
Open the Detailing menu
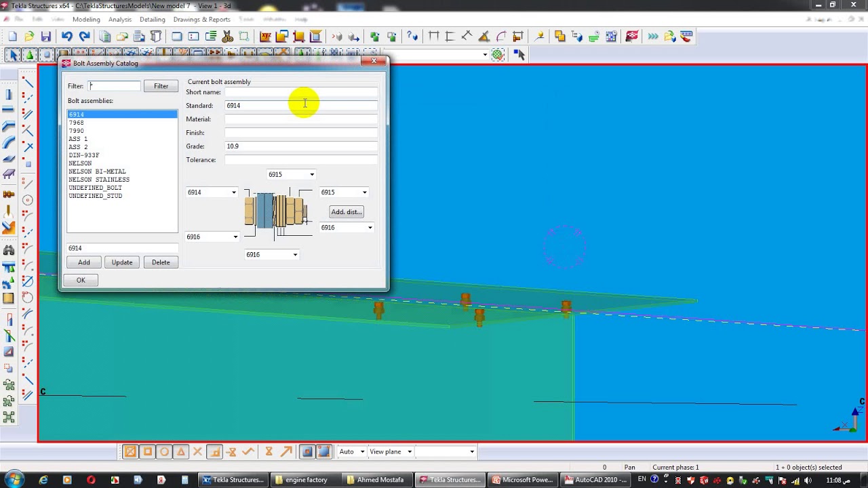tap(153, 19)
